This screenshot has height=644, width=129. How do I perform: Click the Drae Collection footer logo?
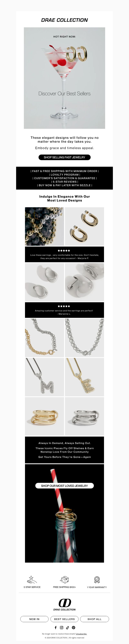click(65, 605)
